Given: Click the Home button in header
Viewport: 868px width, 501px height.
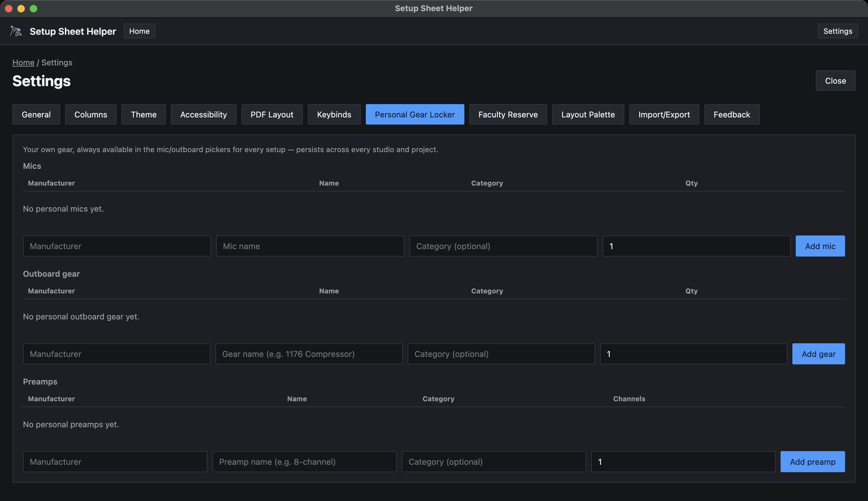Looking at the screenshot, I should (x=139, y=31).
